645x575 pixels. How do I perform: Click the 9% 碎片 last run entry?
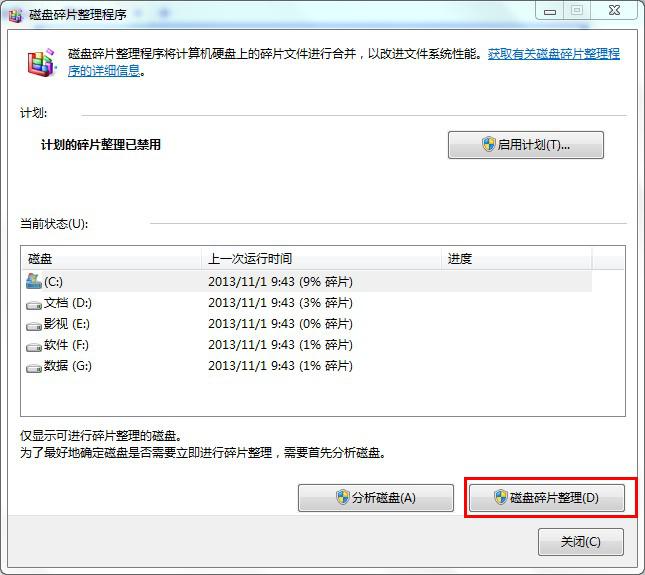(280, 282)
